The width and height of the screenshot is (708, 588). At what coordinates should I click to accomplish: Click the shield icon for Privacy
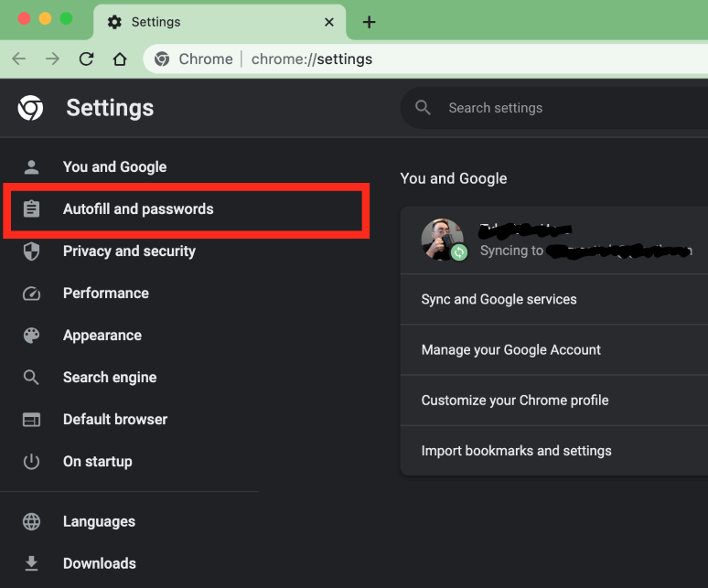tap(31, 251)
